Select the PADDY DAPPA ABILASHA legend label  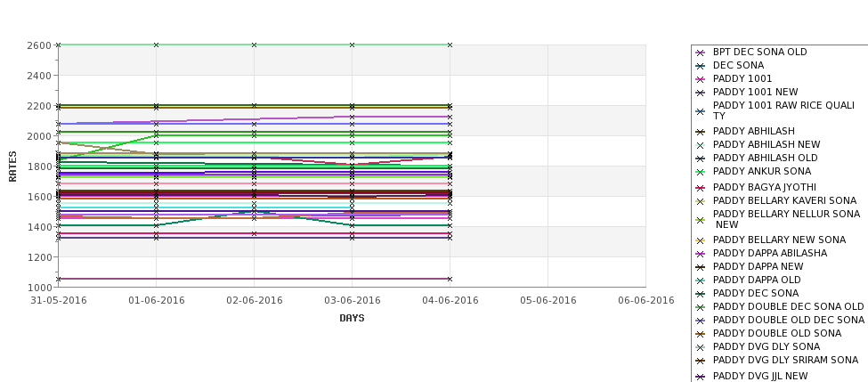point(769,253)
